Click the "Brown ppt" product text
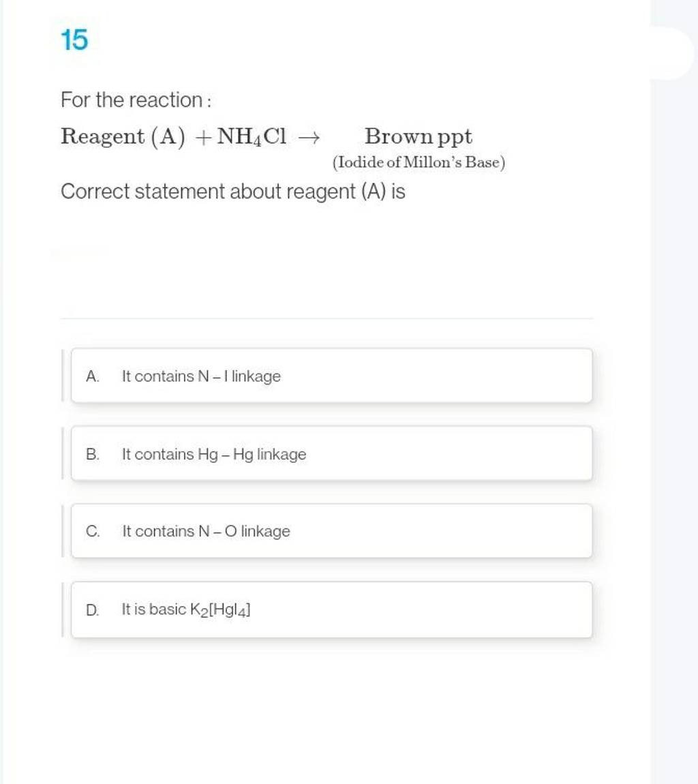Viewport: 698px width, 784px height. click(419, 136)
